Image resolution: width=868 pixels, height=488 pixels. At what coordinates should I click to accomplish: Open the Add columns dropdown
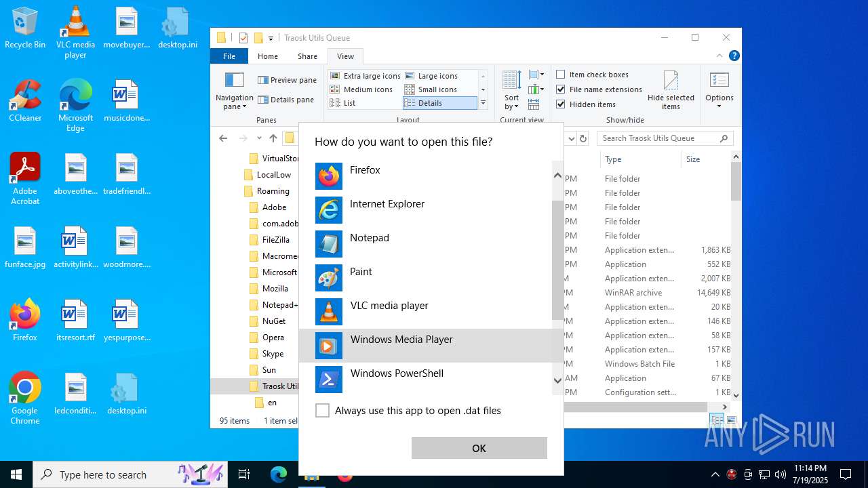536,89
